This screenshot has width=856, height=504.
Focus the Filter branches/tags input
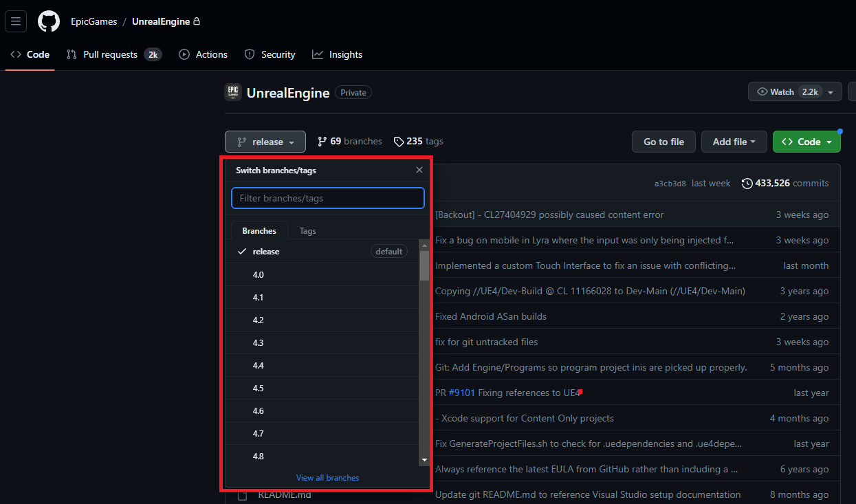tap(328, 198)
